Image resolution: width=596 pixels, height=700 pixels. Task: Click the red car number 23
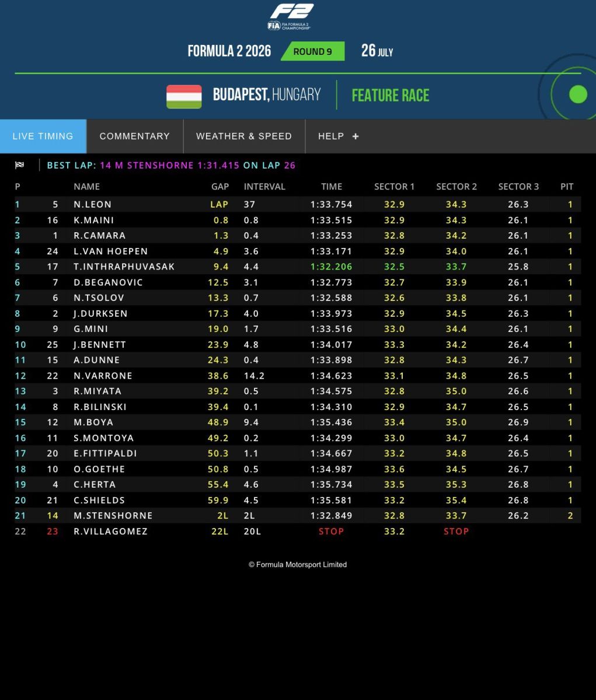pyautogui.click(x=53, y=531)
